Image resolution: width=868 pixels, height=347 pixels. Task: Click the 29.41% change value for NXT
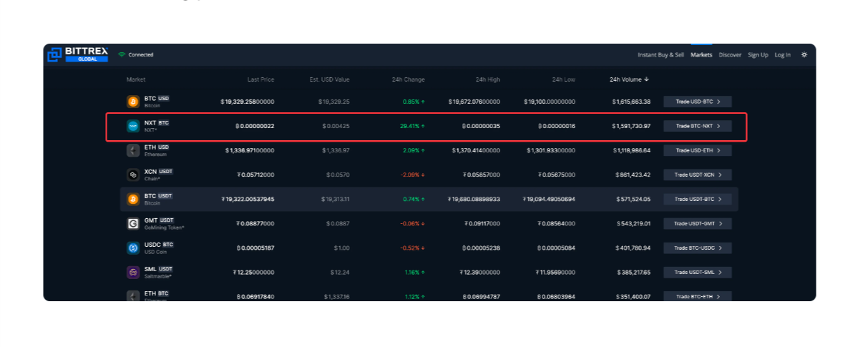click(412, 126)
